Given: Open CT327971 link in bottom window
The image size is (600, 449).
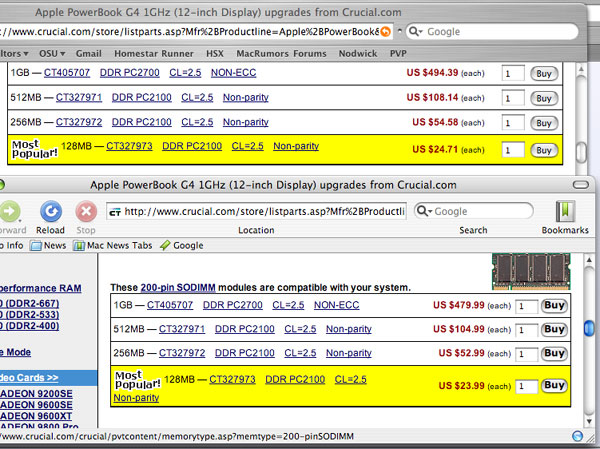Looking at the screenshot, I should click(182, 329).
